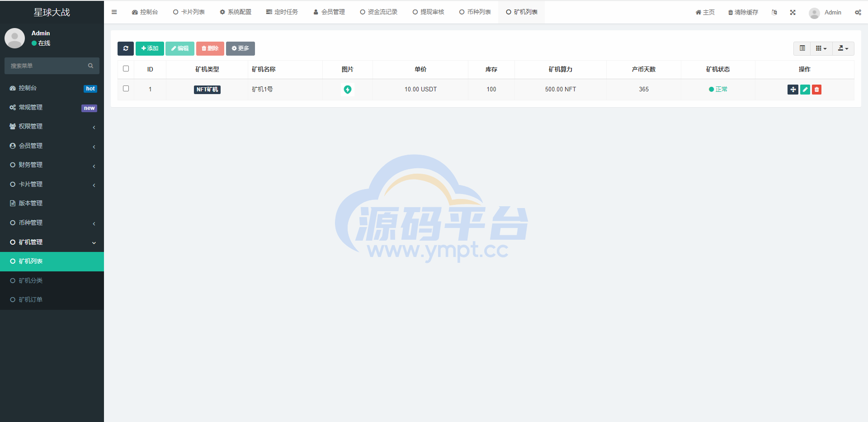Click the 库存 column header
Image resolution: width=868 pixels, height=422 pixels.
click(x=491, y=69)
